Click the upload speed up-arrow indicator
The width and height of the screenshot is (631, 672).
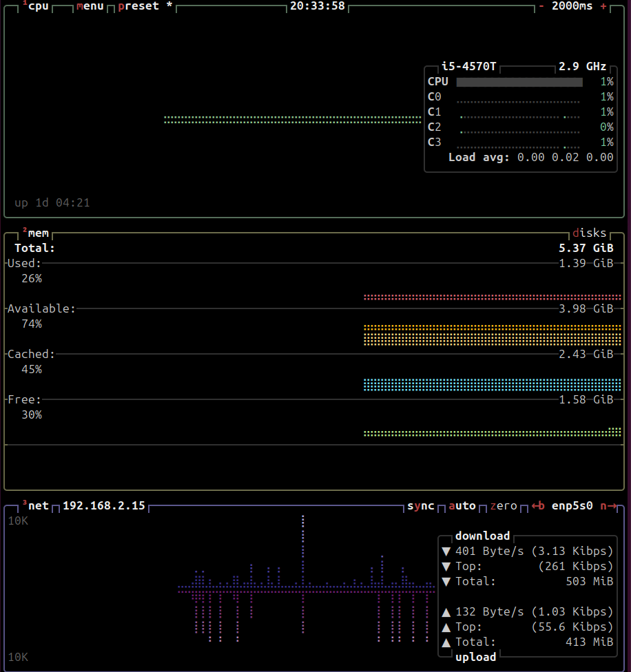click(446, 612)
